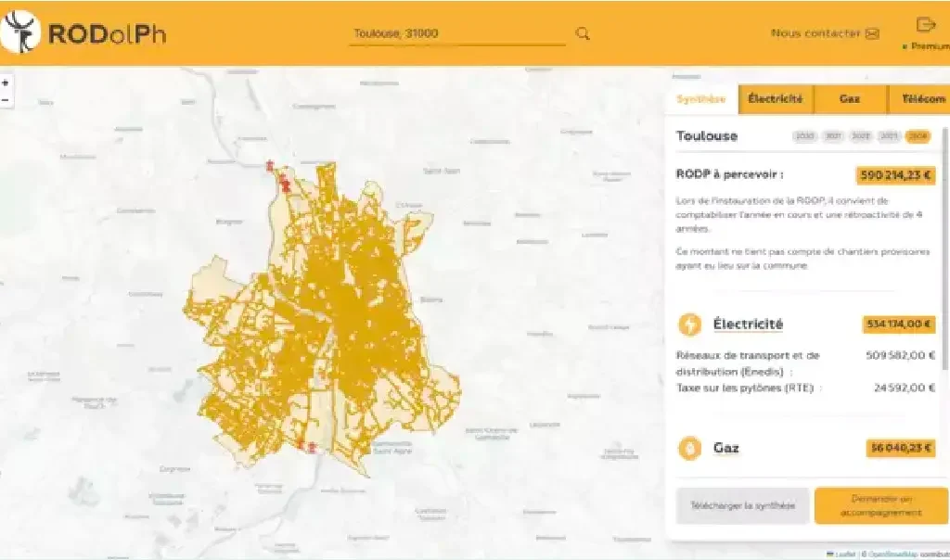
Task: Select the highlighted last year pill
Action: point(918,136)
